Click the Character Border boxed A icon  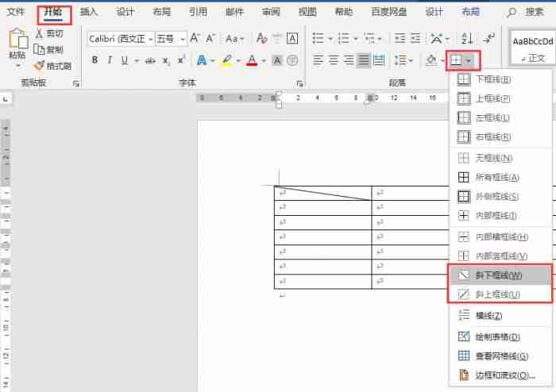(x=292, y=38)
